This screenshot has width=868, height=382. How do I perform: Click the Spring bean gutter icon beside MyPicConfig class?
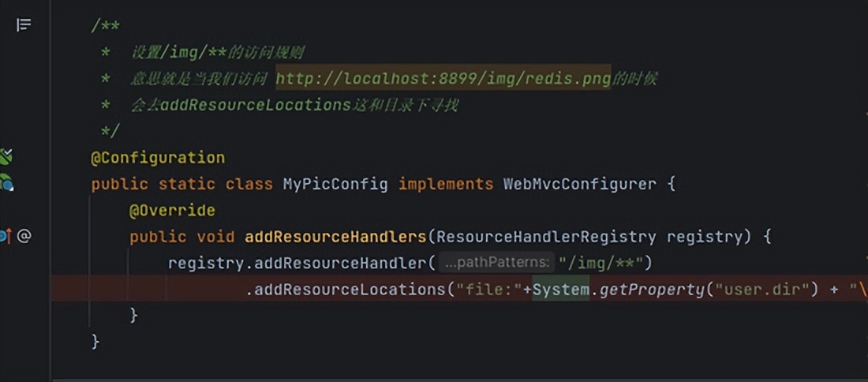coord(6,182)
